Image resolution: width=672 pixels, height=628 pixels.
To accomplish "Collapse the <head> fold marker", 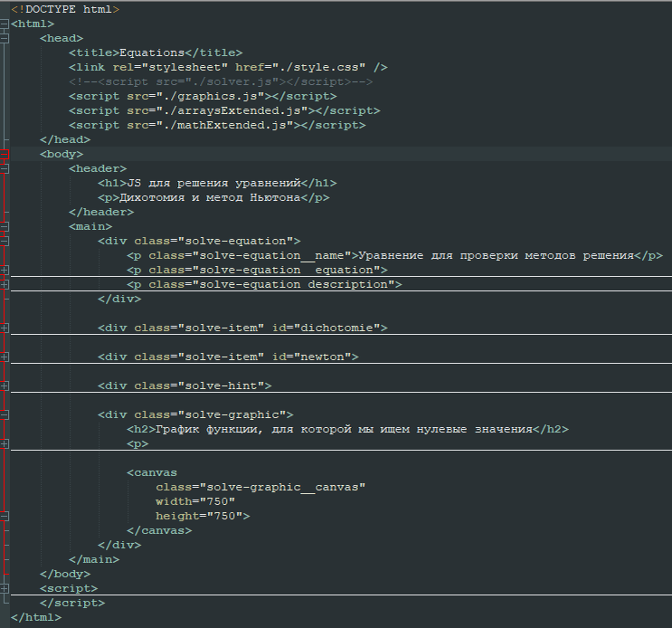I will pyautogui.click(x=4, y=39).
